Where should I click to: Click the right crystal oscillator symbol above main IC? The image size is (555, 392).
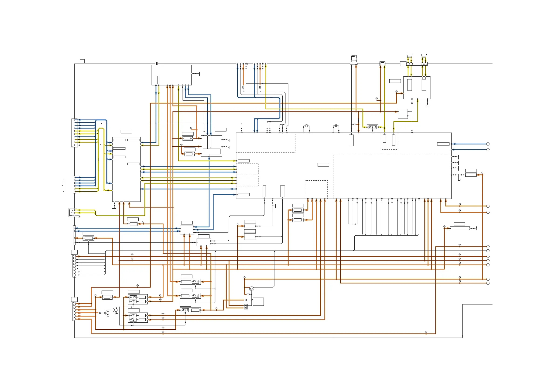pyautogui.click(x=336, y=126)
